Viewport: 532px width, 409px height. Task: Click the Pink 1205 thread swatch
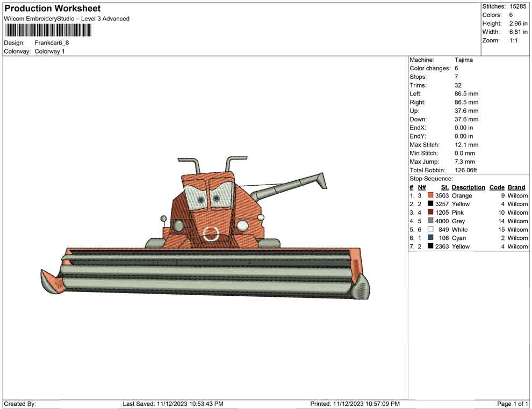[430, 212]
